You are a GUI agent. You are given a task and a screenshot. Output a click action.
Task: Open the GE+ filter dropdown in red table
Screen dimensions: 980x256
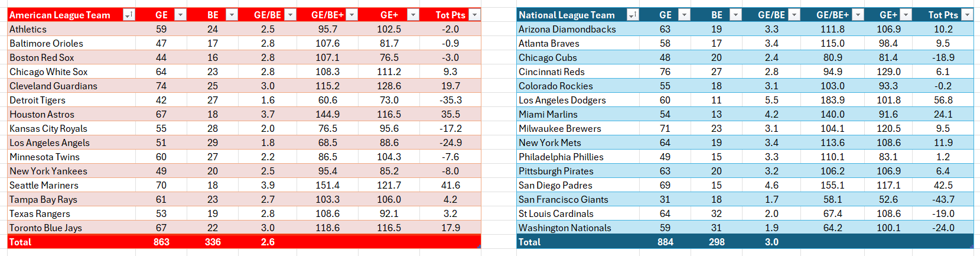click(x=413, y=15)
